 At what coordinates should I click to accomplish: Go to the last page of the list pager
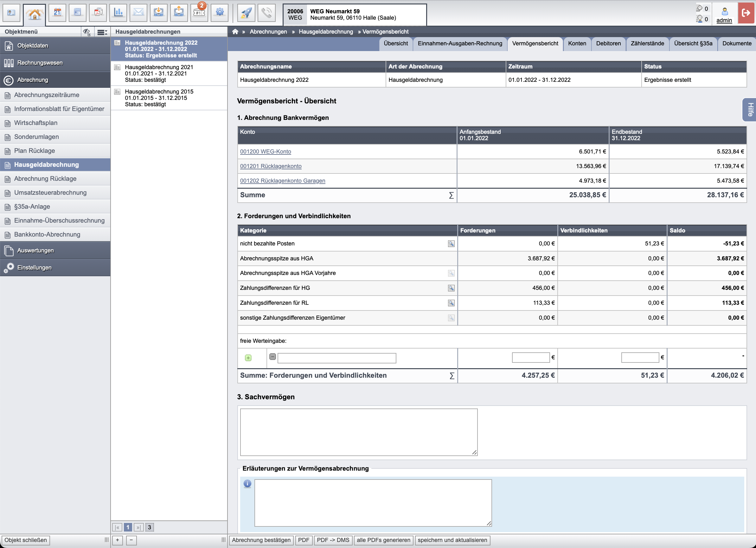(138, 527)
